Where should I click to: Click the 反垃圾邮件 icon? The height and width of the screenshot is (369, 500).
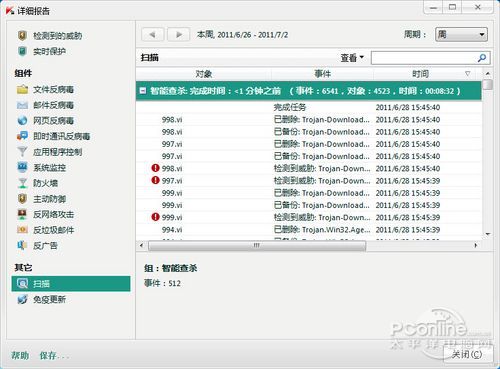tap(22, 230)
